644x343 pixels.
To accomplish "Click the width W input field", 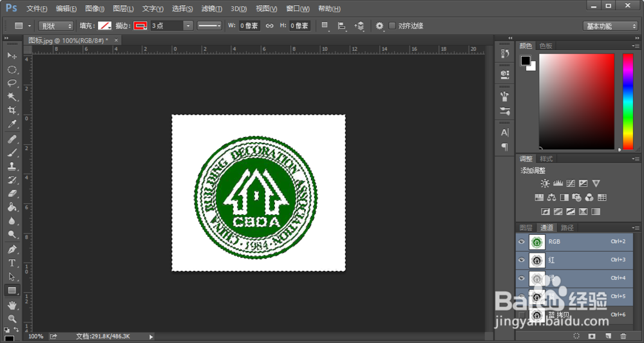I will (x=249, y=26).
